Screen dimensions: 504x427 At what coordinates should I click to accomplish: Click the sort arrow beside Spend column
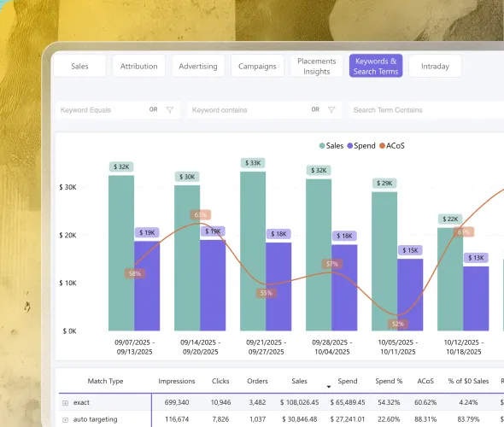click(x=329, y=387)
